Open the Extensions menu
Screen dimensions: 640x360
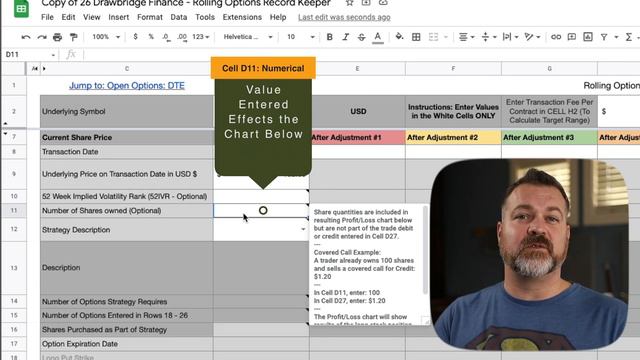[242, 17]
